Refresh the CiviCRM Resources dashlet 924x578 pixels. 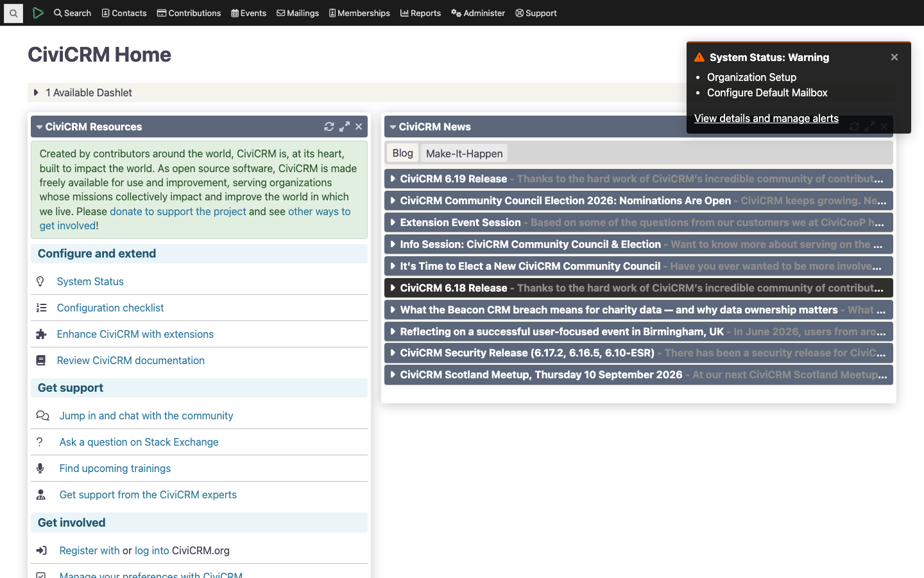click(329, 127)
